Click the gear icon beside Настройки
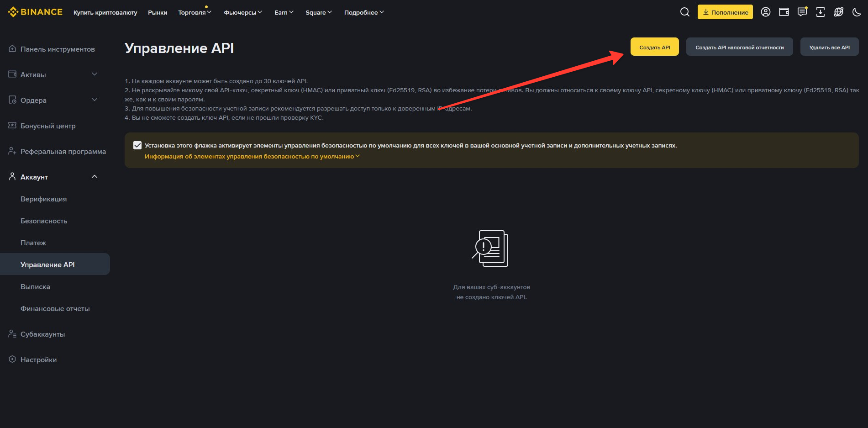The height and width of the screenshot is (428, 868). (x=12, y=359)
